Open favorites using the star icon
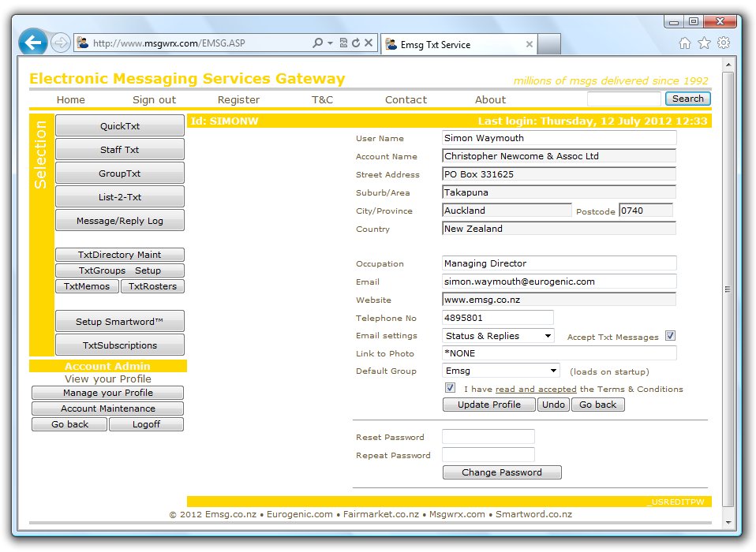 [705, 44]
